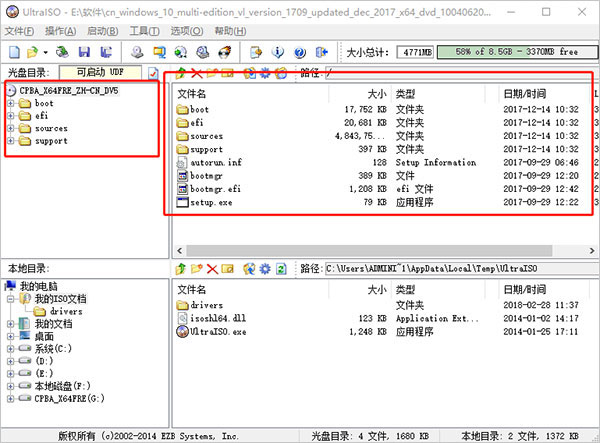Open the 选项(O) menu
Screen dimensions: 600x443
[x=187, y=31]
